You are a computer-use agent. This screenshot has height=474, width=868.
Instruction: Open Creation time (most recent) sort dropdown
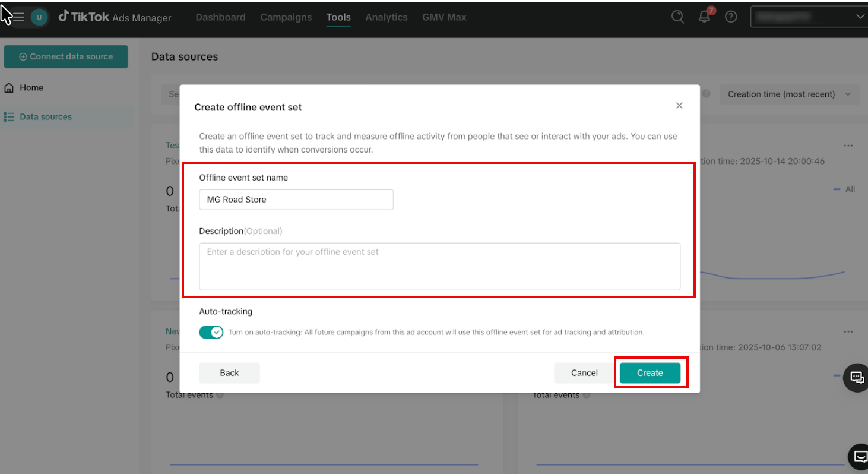click(x=790, y=94)
